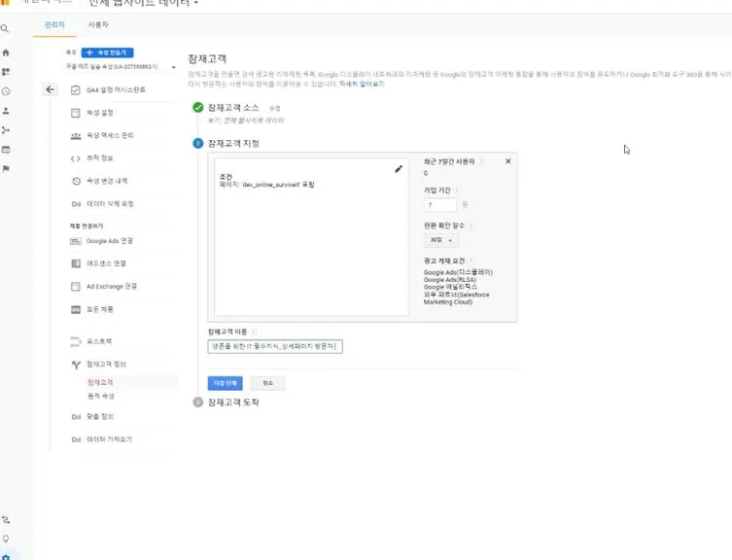Click help icon next to 전환 확인 일수
The height and width of the screenshot is (560, 732).
pos(471,226)
